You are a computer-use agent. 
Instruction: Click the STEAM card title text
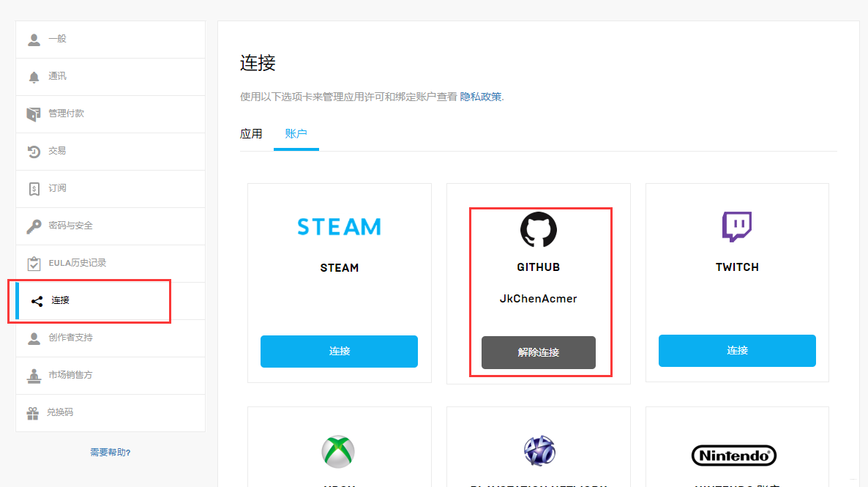(340, 268)
